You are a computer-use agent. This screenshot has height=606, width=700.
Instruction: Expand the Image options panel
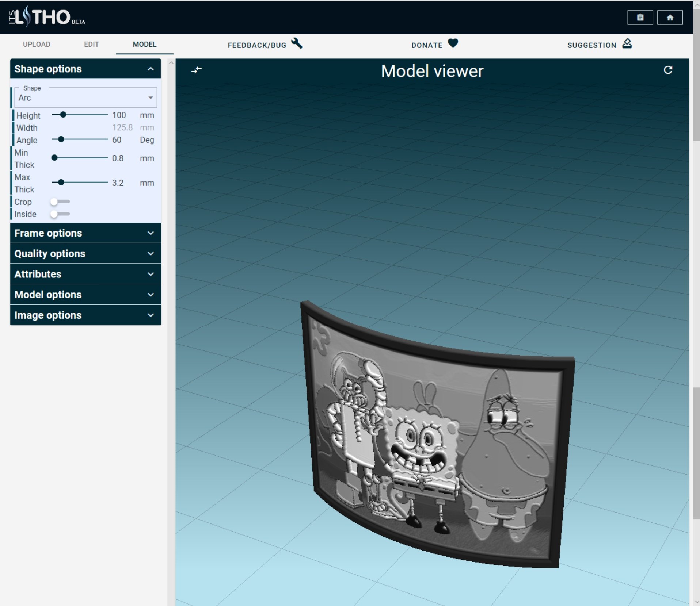(86, 315)
